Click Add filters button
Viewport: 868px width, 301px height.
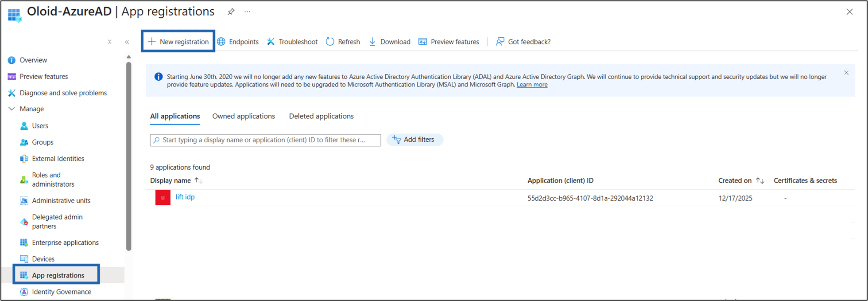tap(415, 140)
